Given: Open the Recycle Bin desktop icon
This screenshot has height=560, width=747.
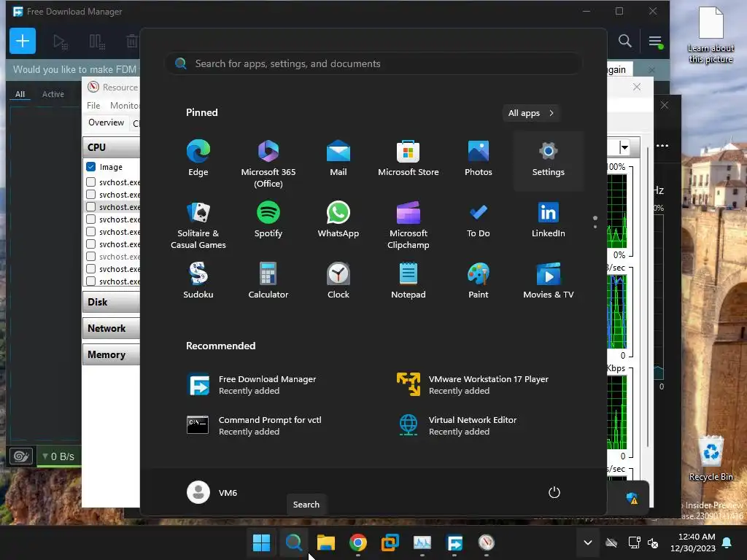Looking at the screenshot, I should pos(711,459).
